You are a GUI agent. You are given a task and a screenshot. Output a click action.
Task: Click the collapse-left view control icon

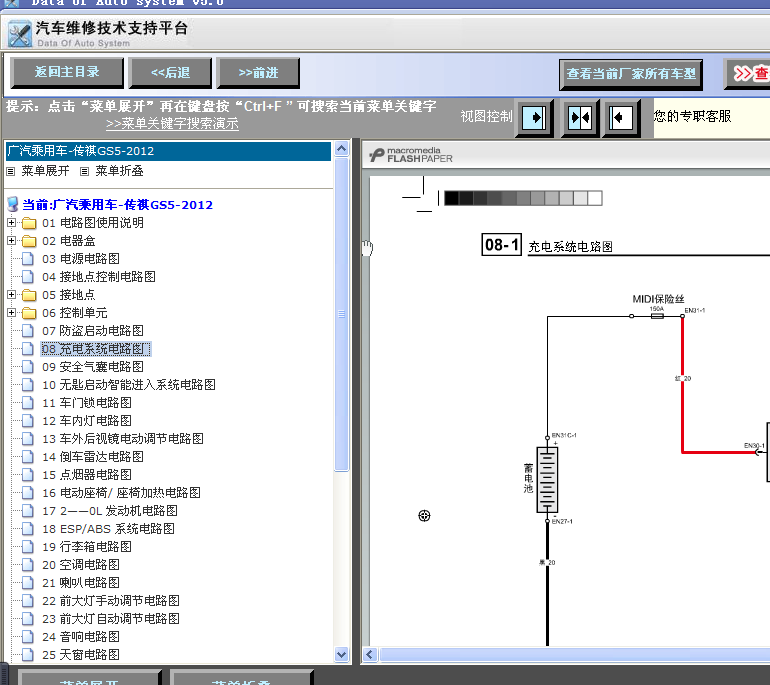[621, 118]
